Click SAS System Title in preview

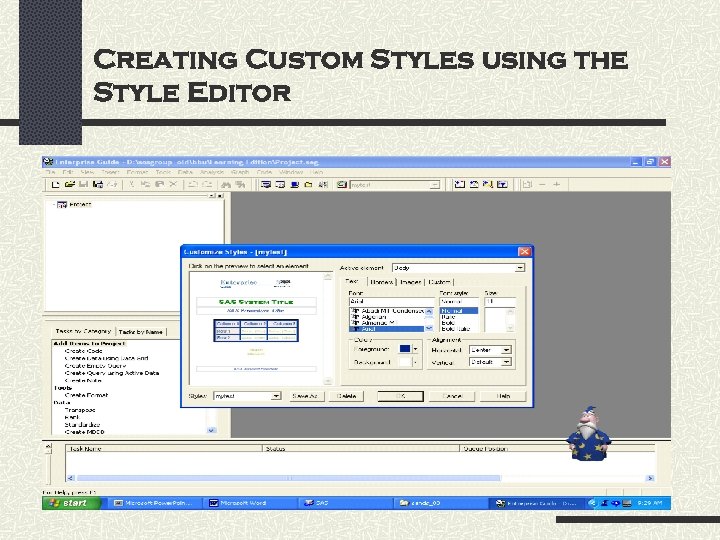(256, 302)
